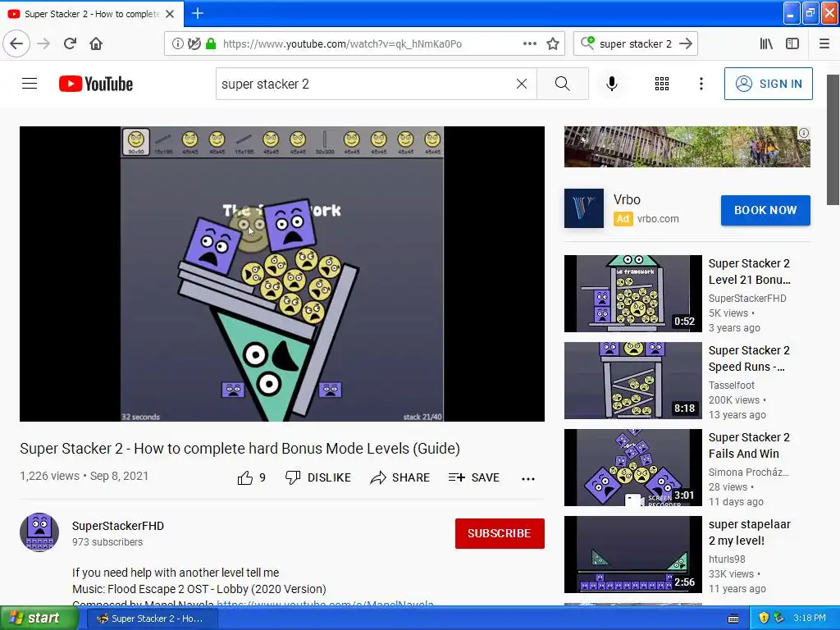The height and width of the screenshot is (630, 840).
Task: Click the vrbo.com ad link text
Action: point(658,218)
